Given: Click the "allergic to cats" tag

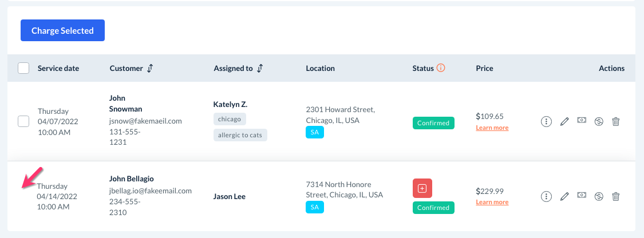Looking at the screenshot, I should (x=240, y=135).
